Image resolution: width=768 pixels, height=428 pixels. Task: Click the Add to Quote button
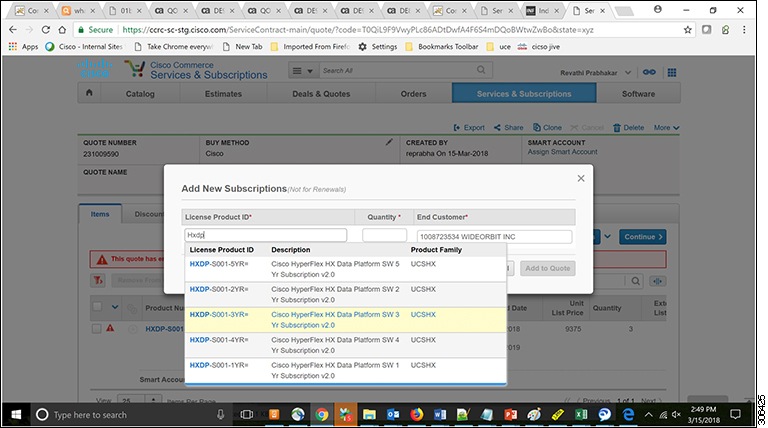click(x=548, y=268)
